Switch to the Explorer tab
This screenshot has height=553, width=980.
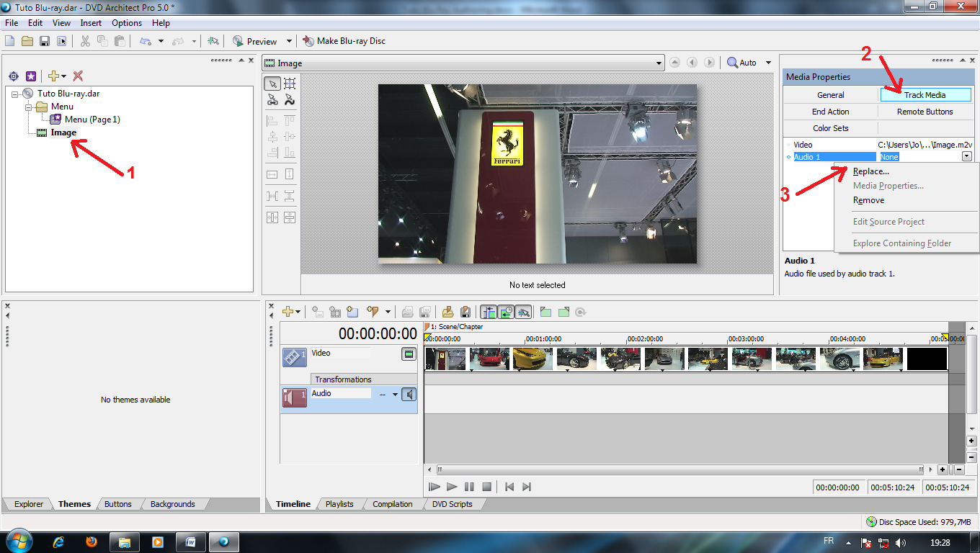pyautogui.click(x=29, y=504)
